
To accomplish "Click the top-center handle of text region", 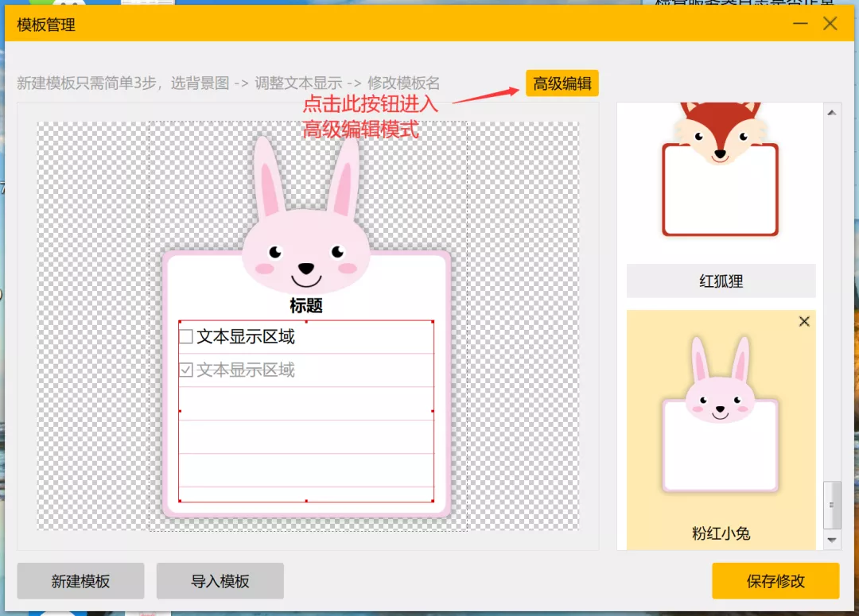I will [x=306, y=321].
